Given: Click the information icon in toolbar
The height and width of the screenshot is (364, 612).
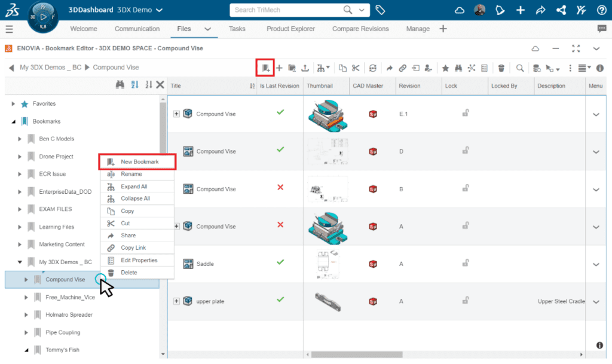Looking at the screenshot, I should click(600, 68).
